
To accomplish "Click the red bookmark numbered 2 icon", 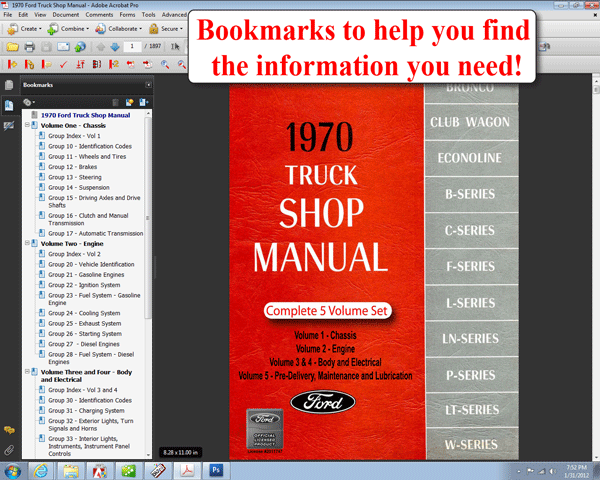I will pyautogui.click(x=114, y=64).
